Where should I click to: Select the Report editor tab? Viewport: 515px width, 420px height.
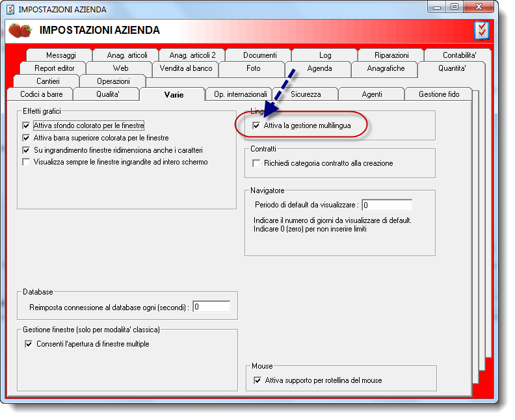coord(54,68)
